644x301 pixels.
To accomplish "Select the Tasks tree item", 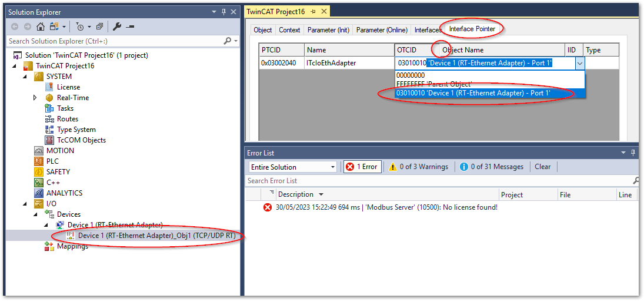I will tap(65, 108).
